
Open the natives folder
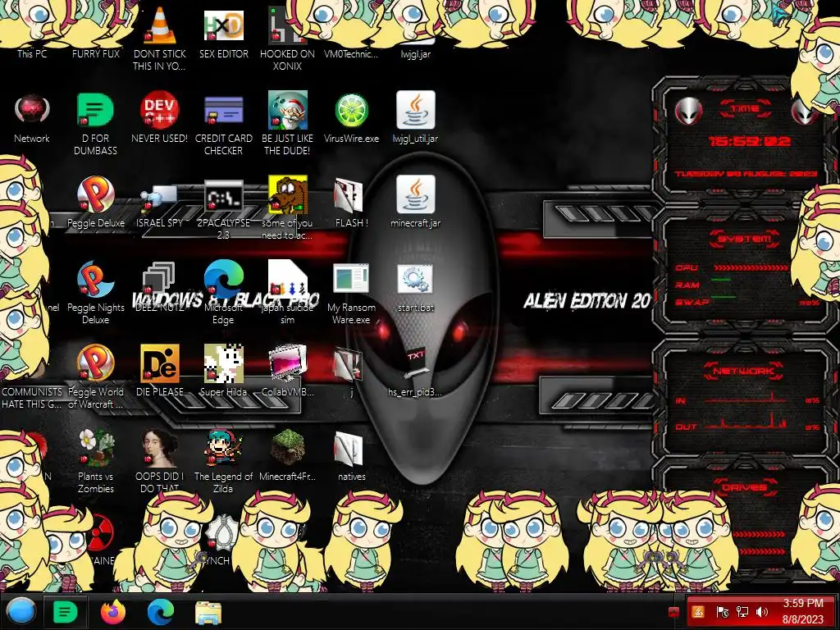349,448
